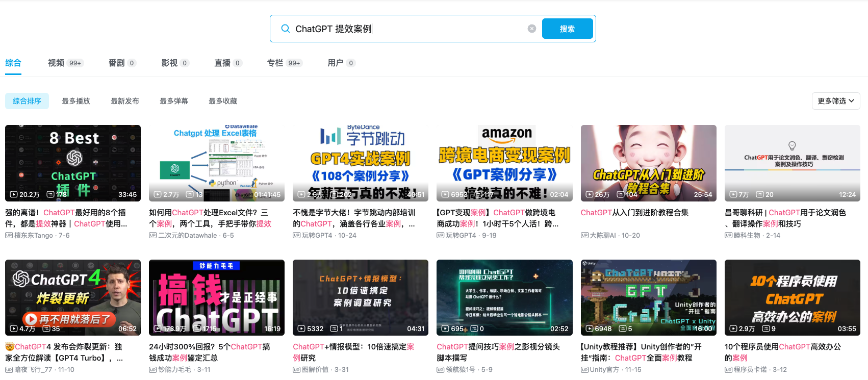This screenshot has width=868, height=380.
Task: Visit uploader 钞能力毛毛
Action: pos(174,370)
